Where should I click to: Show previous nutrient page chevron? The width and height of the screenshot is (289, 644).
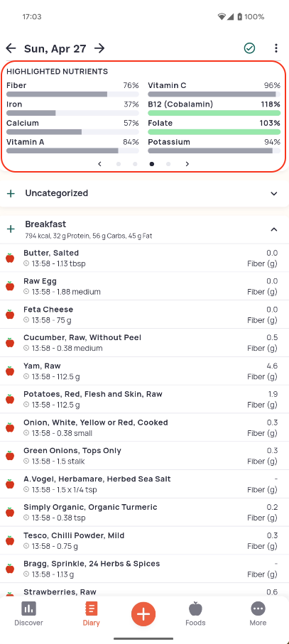(x=99, y=164)
